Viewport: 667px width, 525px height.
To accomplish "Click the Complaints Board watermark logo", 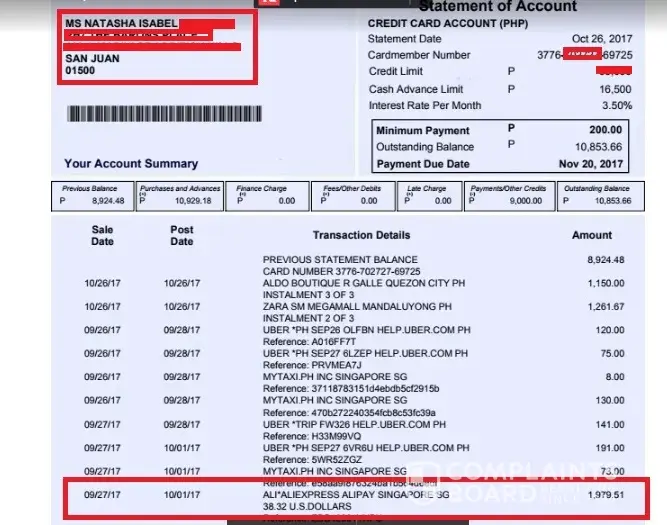I will (510, 483).
